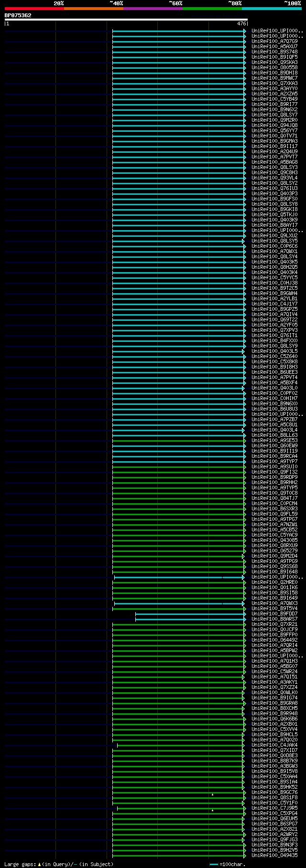Click label UniRef100_A2XZA5
This screenshot has width=306, height=868.
point(274,94)
